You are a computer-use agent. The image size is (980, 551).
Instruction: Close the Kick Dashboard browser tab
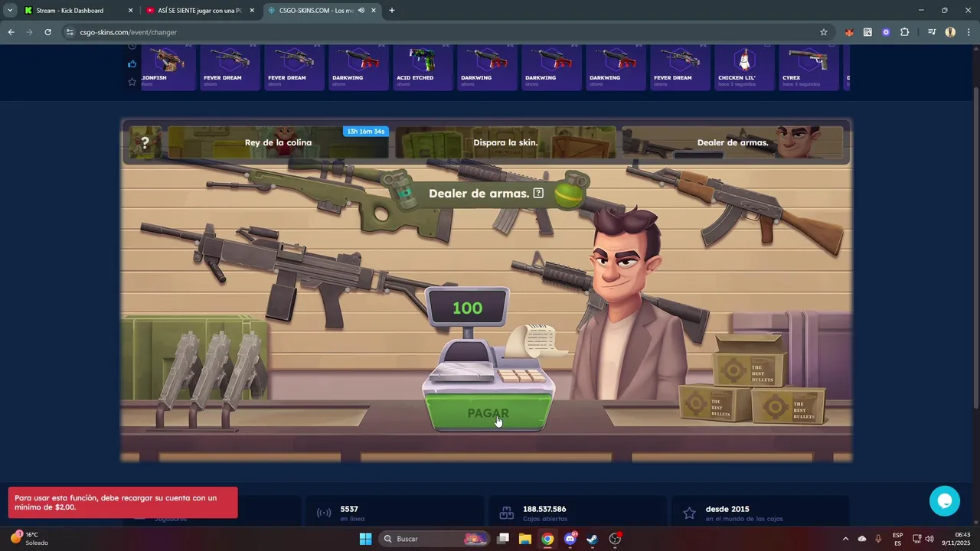pos(130,11)
